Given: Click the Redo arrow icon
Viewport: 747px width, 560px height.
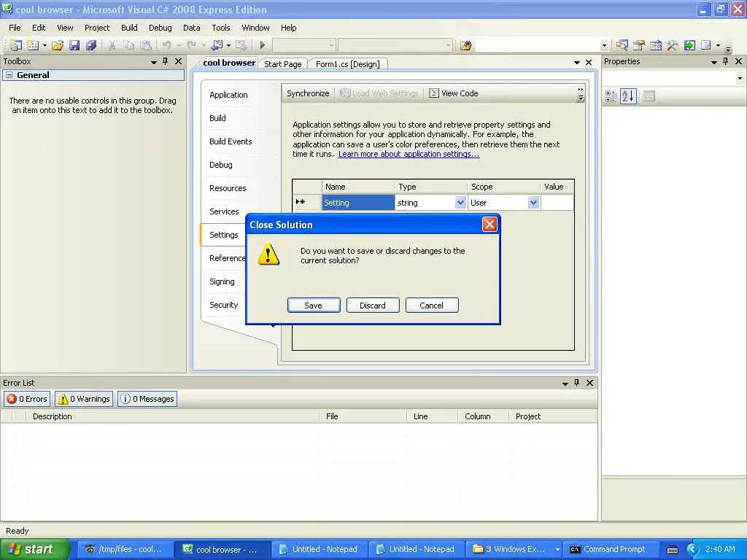Looking at the screenshot, I should pyautogui.click(x=191, y=45).
